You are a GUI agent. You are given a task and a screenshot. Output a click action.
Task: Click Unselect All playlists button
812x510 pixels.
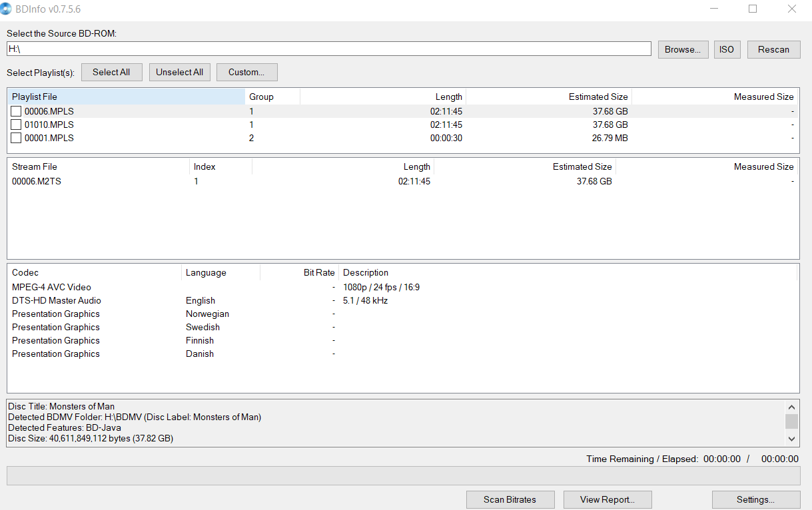[180, 72]
